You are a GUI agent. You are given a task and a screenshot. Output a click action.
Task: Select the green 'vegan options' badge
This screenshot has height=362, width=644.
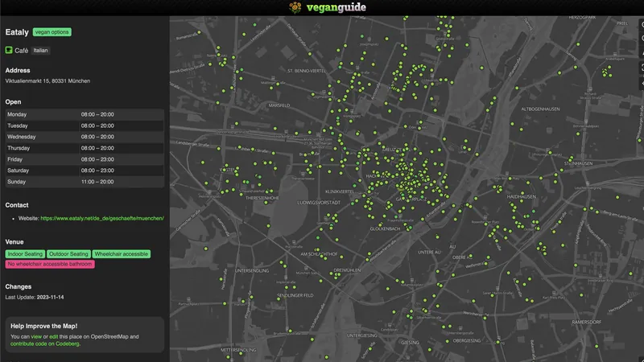pos(52,32)
